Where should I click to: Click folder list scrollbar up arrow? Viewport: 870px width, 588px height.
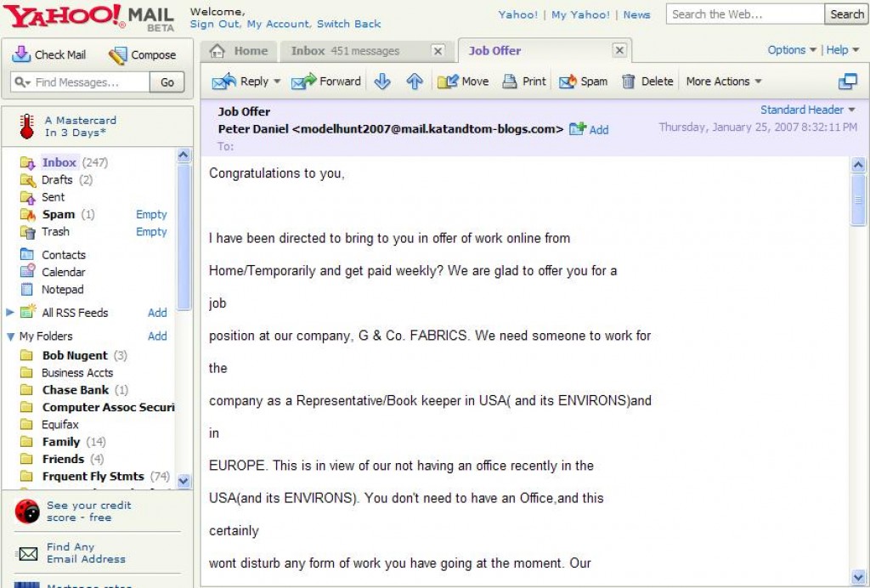click(184, 155)
